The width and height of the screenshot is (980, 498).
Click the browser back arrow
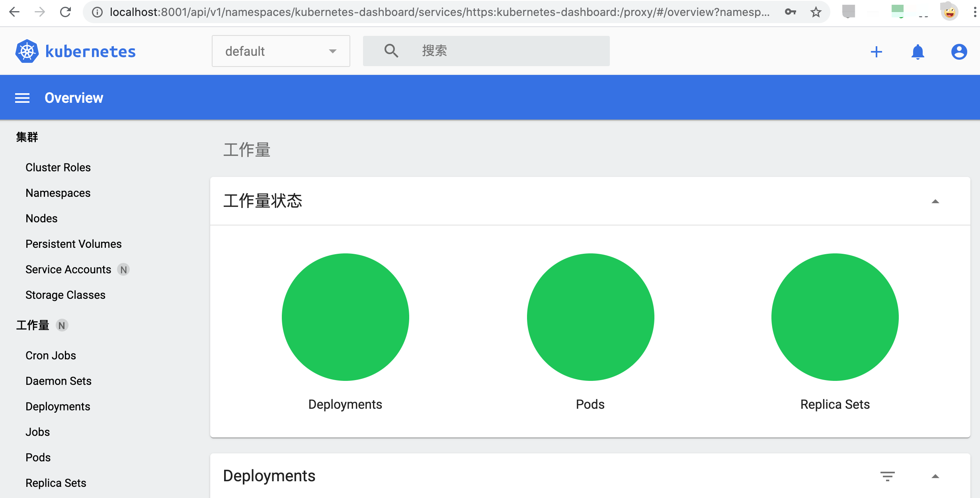[x=14, y=12]
